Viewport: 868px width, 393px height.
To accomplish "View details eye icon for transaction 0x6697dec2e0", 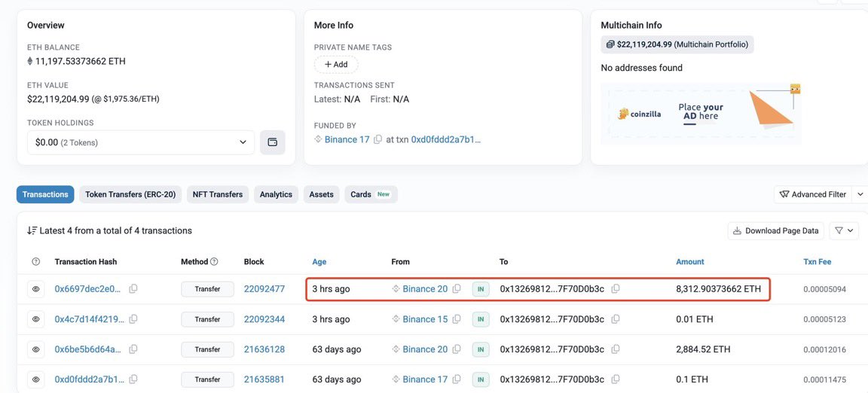I will point(36,289).
